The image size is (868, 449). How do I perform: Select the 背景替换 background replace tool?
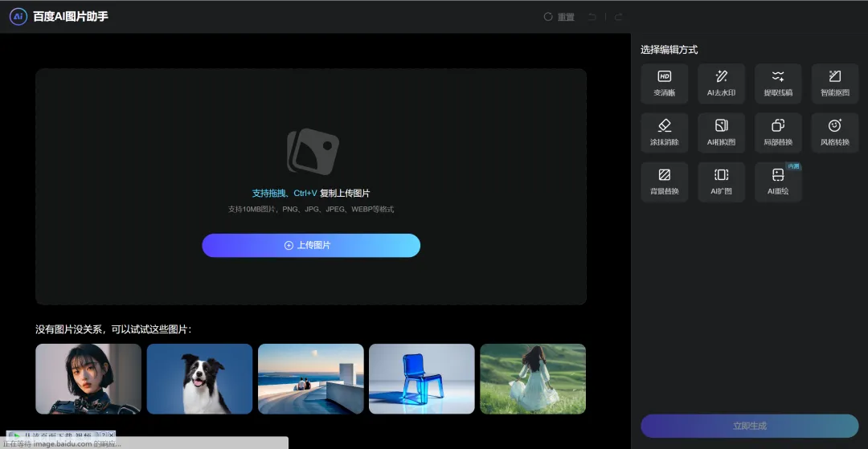tap(664, 182)
